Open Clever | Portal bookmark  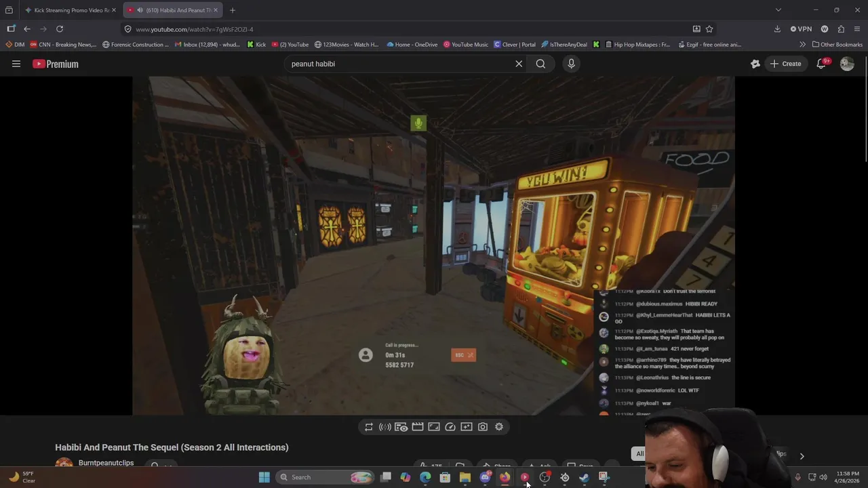click(x=515, y=45)
